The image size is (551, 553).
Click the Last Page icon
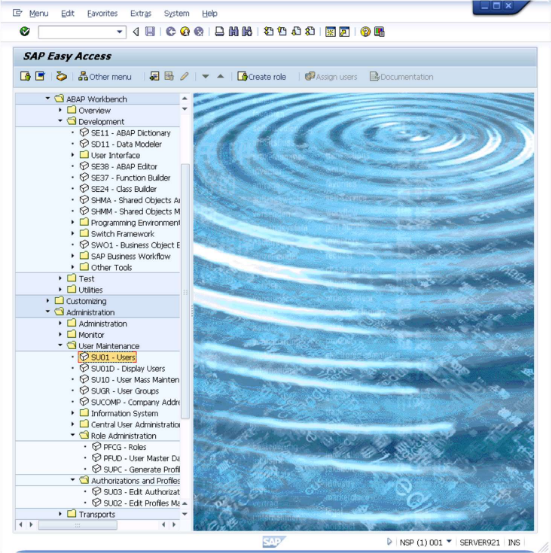[310, 32]
